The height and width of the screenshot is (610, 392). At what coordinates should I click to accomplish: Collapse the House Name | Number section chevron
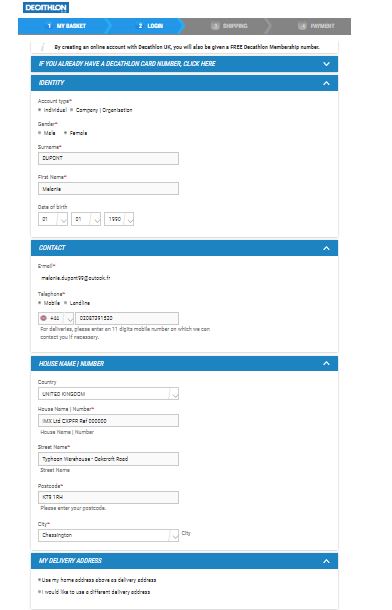326,363
